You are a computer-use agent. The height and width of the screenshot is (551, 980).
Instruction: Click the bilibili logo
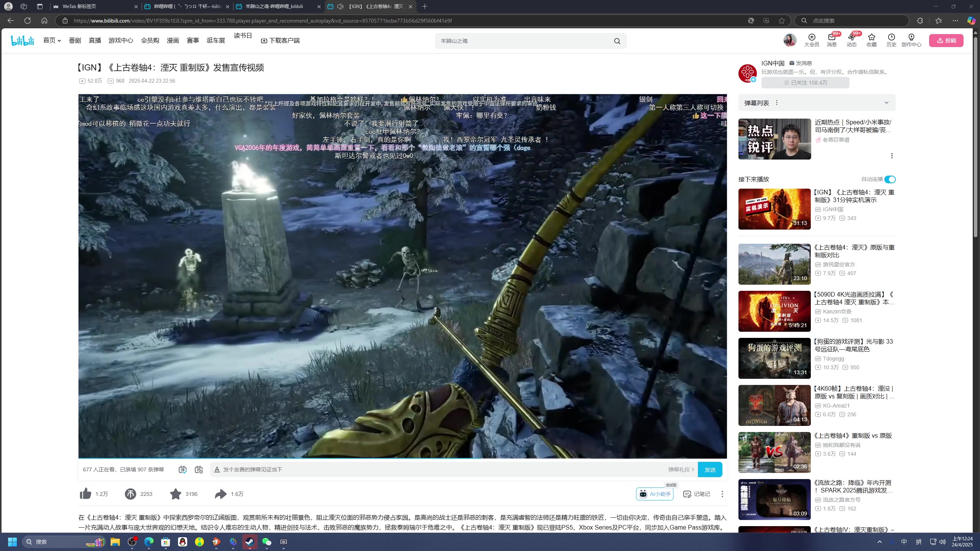22,40
